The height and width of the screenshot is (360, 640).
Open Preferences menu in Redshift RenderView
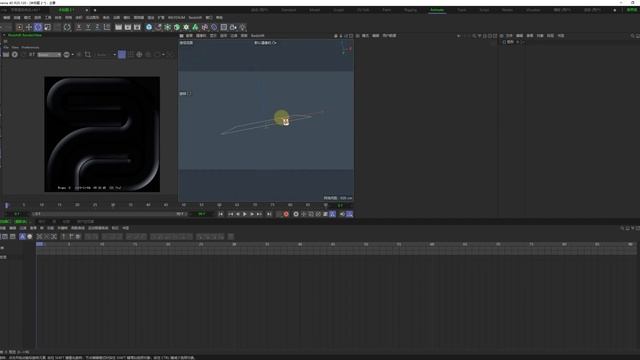30,47
